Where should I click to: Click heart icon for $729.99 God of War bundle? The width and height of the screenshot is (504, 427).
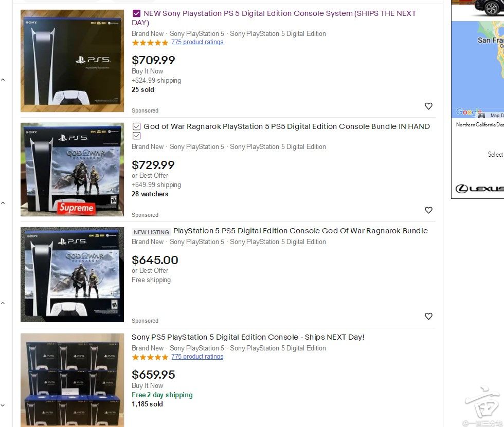(428, 210)
